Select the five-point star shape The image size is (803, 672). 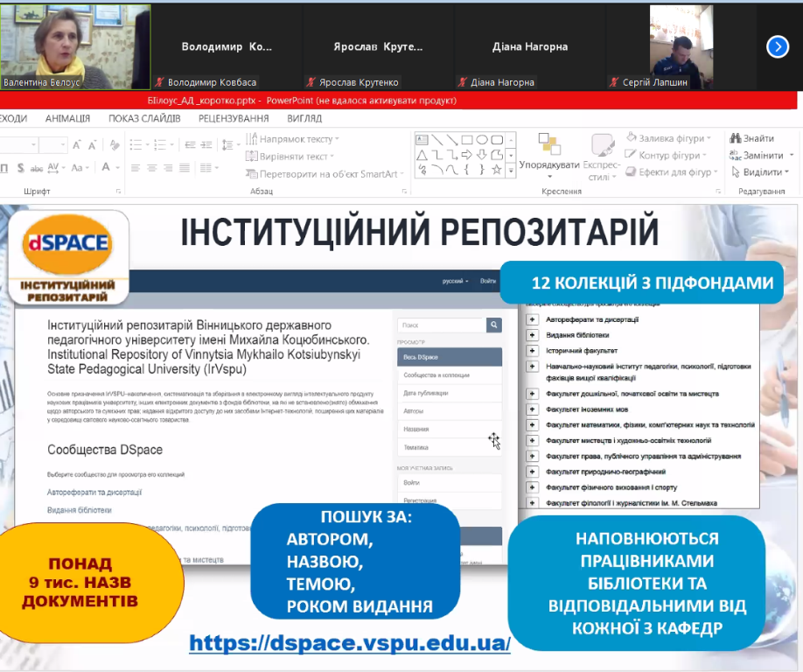pos(497,170)
